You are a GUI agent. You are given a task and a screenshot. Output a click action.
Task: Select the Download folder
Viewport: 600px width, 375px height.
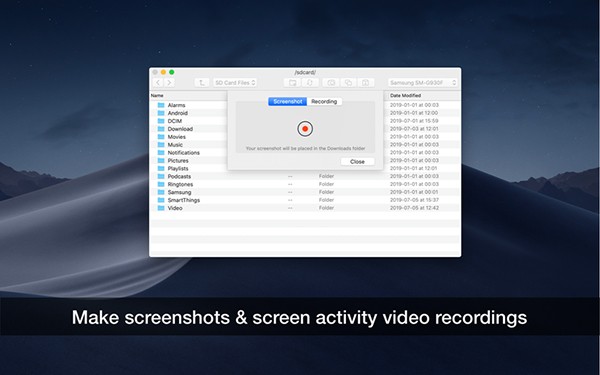180,129
